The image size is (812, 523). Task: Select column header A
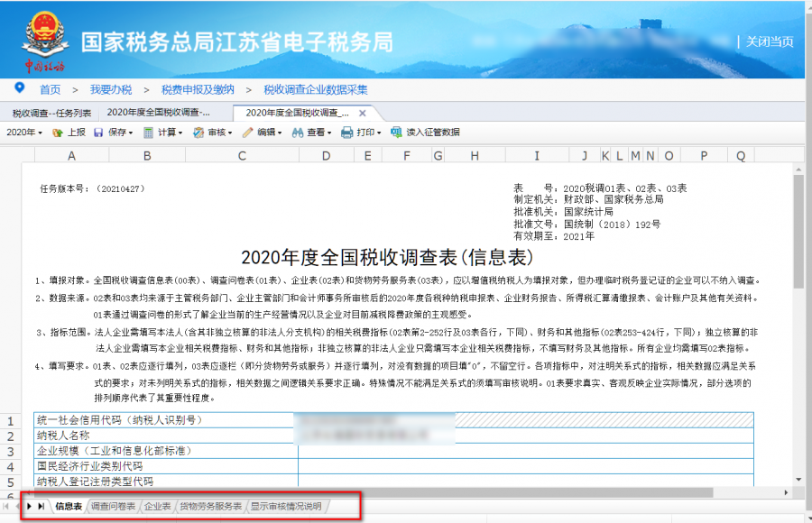point(71,156)
